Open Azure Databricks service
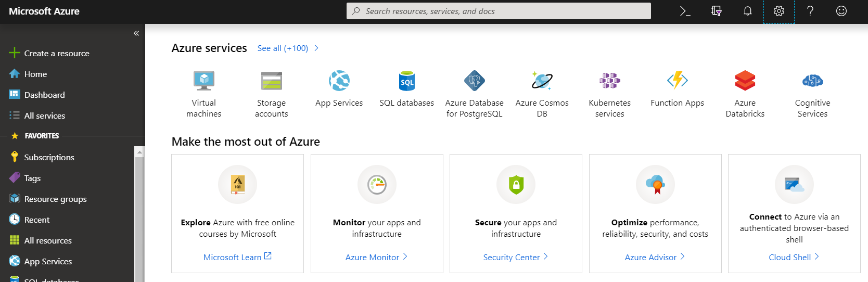Image resolution: width=868 pixels, height=282 pixels. pyautogui.click(x=745, y=81)
